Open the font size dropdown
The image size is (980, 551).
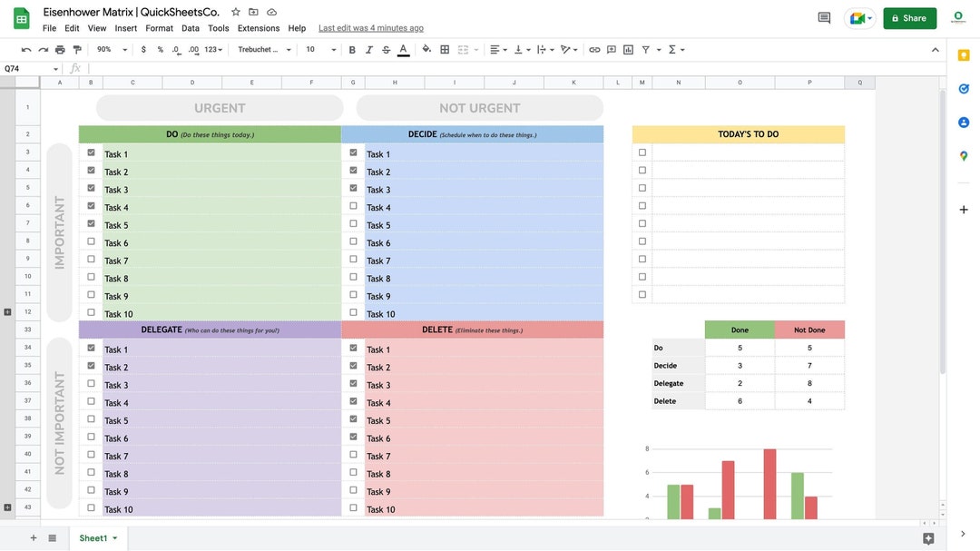(319, 47)
